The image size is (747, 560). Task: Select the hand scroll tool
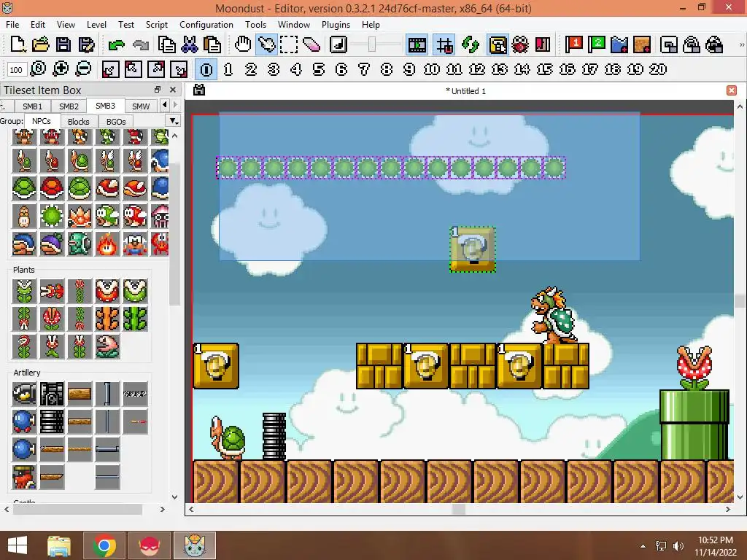[x=243, y=44]
